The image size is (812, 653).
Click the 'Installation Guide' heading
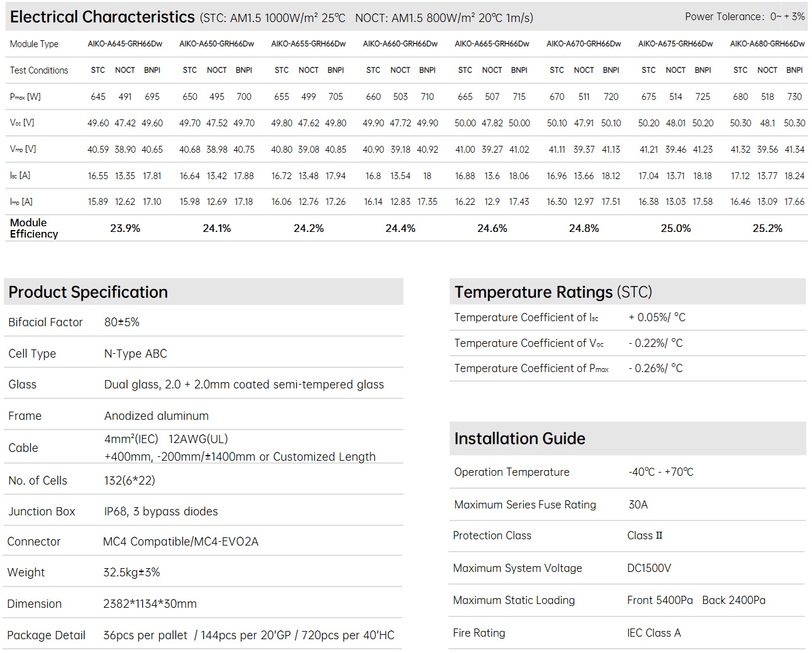[520, 439]
